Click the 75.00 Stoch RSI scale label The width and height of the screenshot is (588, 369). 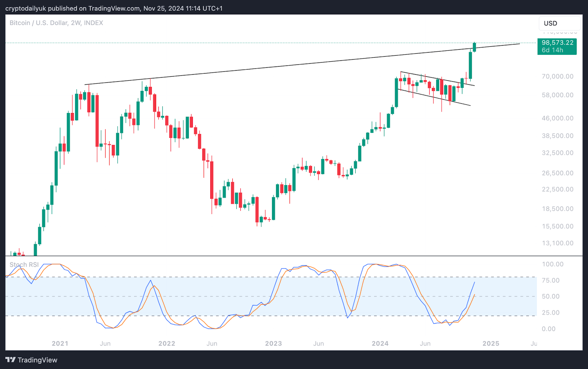[x=551, y=280]
